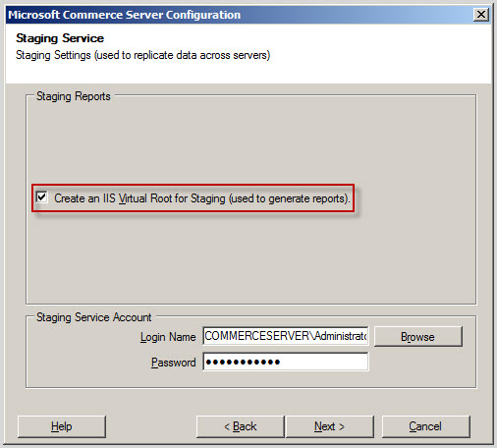Click the 'Staging Service Account' group label

coord(94,317)
